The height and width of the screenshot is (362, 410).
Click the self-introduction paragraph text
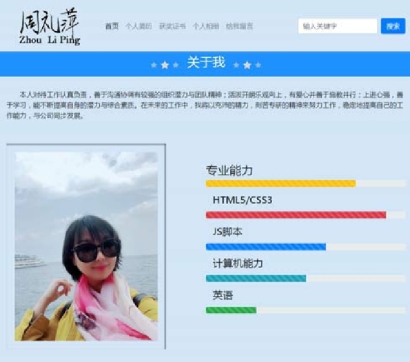coord(205,105)
